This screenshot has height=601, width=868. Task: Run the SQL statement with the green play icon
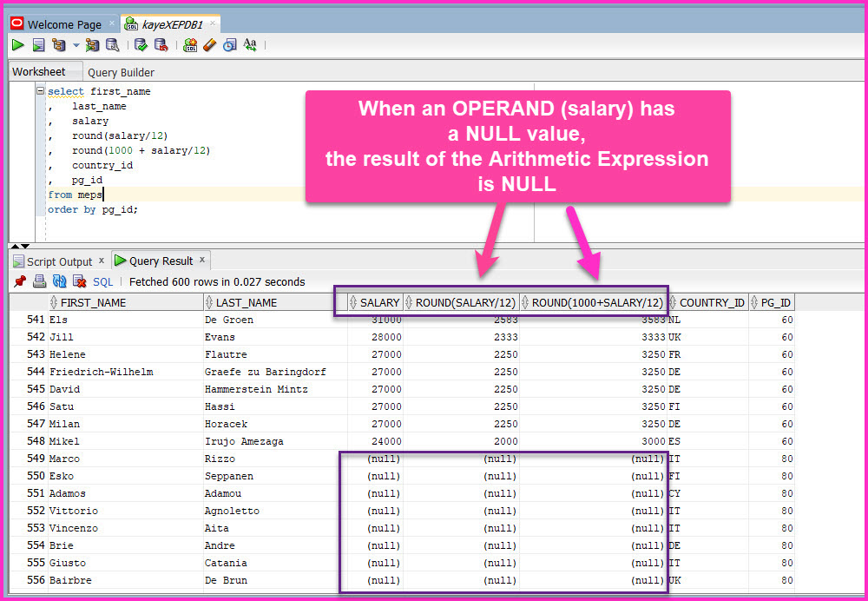coord(17,45)
